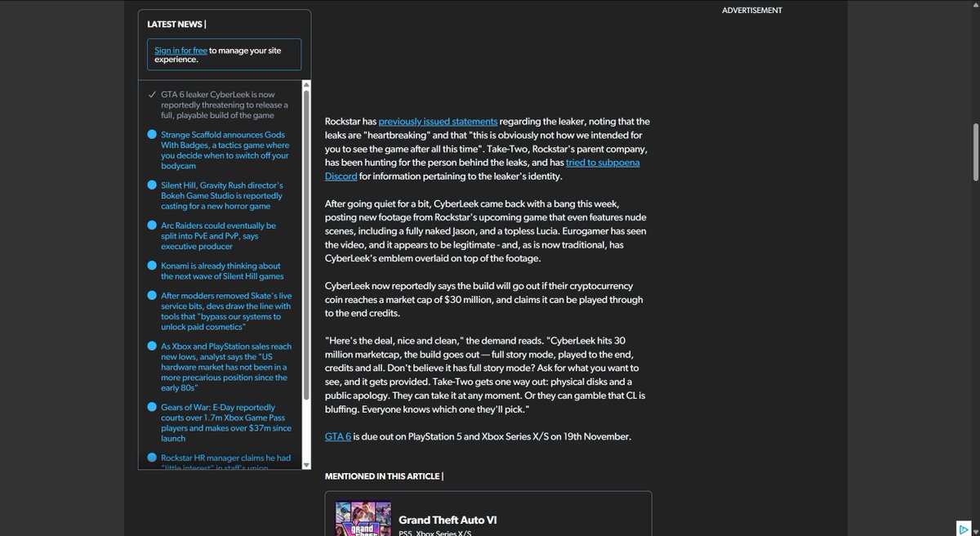Image resolution: width=980 pixels, height=536 pixels.
Task: Open the Rockstar HR manager story
Action: point(226,462)
